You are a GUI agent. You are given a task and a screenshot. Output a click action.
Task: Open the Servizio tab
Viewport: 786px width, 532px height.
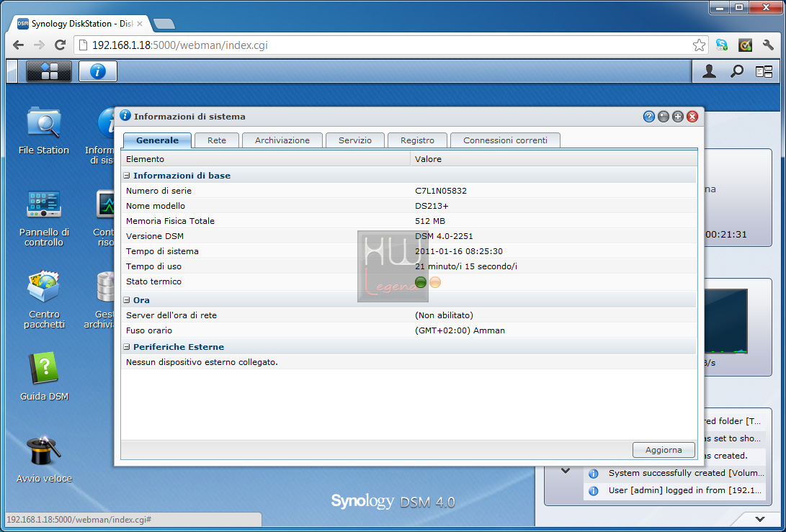[x=355, y=140]
